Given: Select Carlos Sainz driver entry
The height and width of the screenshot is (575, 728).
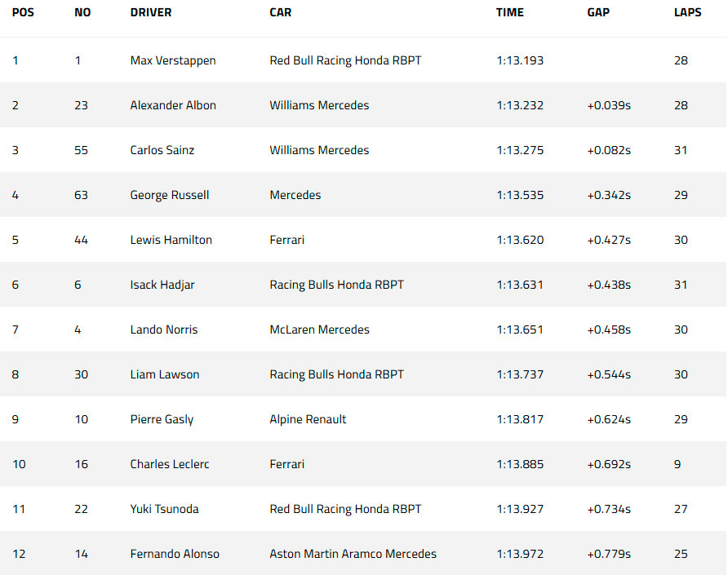Looking at the screenshot, I should [162, 150].
